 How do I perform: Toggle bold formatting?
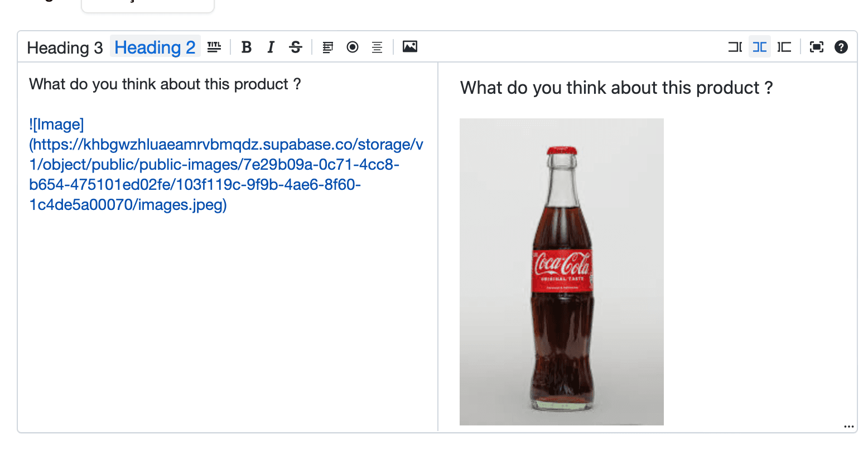246,47
